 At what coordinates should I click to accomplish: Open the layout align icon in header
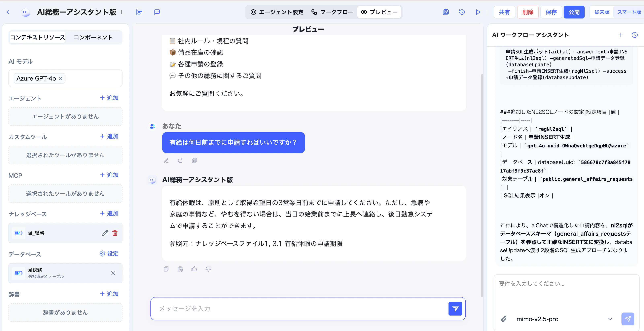(139, 12)
